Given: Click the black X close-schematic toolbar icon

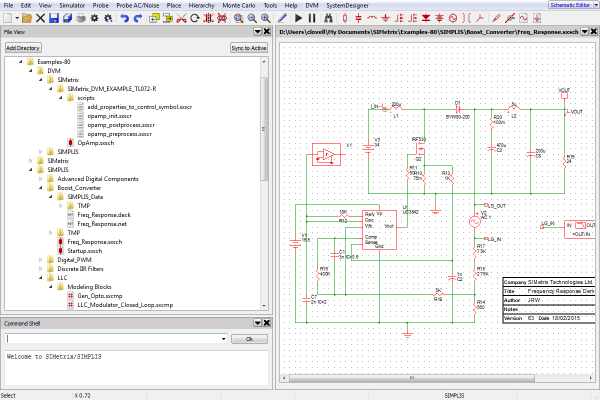Looking at the screenshot, I should [x=40, y=18].
